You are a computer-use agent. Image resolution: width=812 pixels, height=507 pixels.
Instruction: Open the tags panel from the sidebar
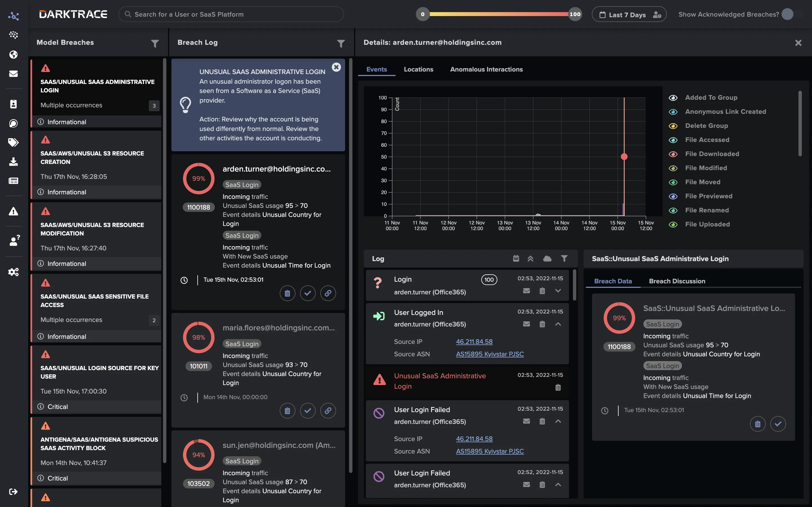14,142
